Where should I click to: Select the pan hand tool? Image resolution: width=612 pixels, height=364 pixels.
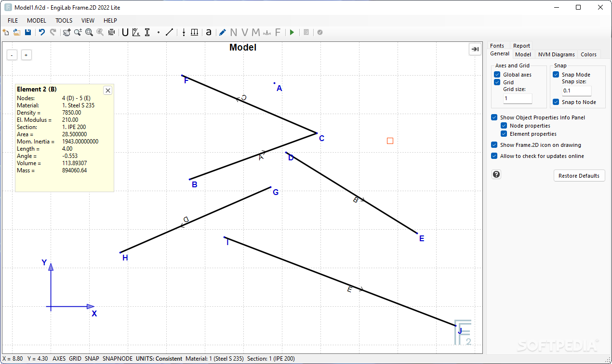coord(67,32)
